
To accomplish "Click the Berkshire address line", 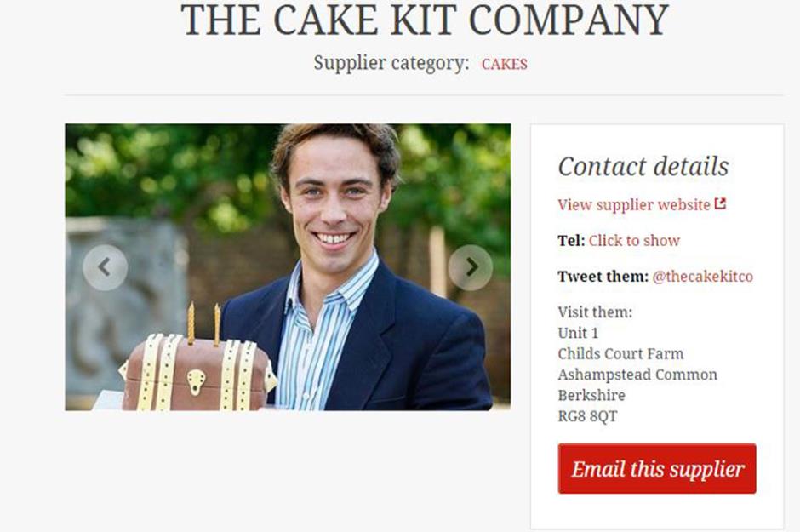I will [x=591, y=395].
